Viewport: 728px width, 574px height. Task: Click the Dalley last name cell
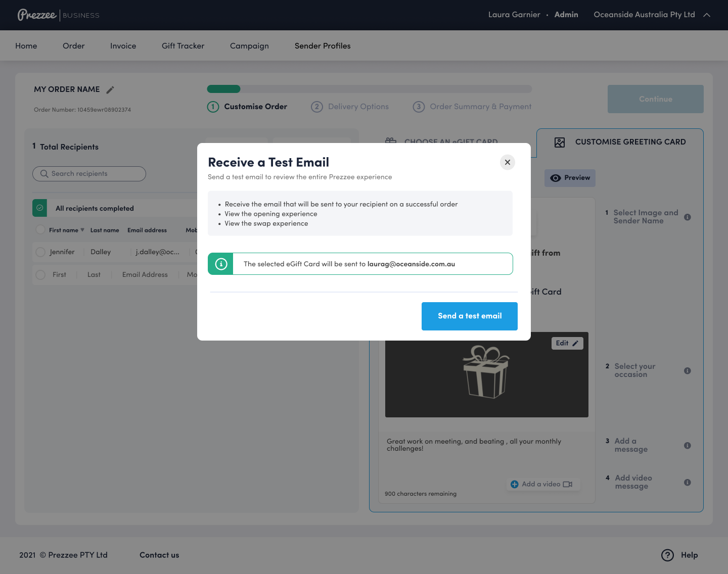pos(101,252)
